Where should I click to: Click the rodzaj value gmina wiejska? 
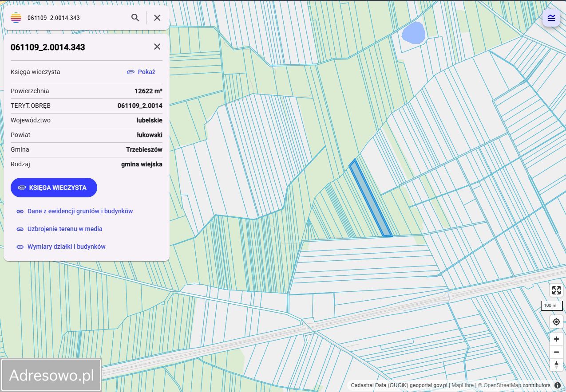(x=142, y=164)
